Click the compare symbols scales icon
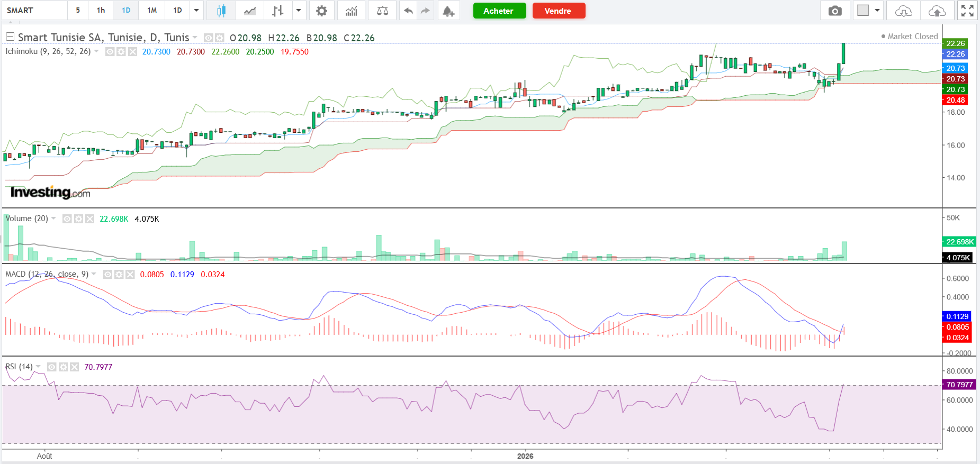This screenshot has height=464, width=980. 382,11
